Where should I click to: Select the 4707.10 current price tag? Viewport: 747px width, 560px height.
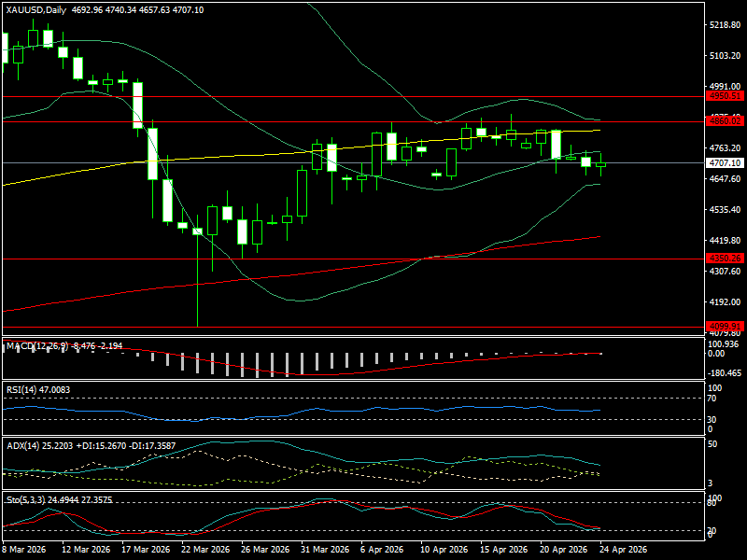725,162
